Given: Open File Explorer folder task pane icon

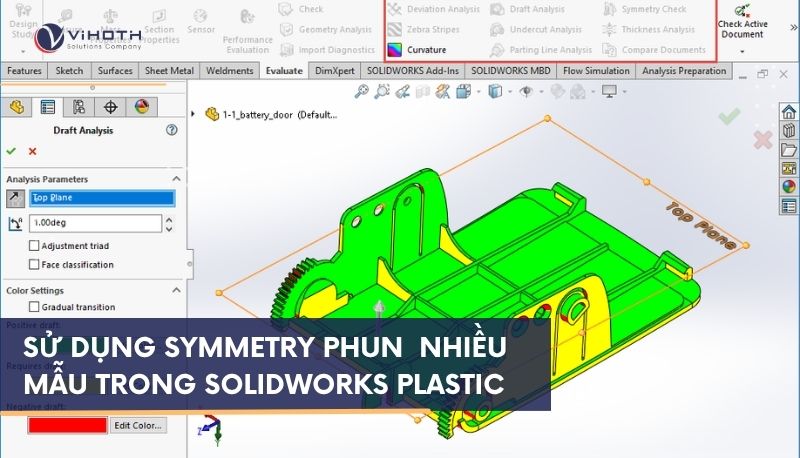Looking at the screenshot, I should coord(789,149).
